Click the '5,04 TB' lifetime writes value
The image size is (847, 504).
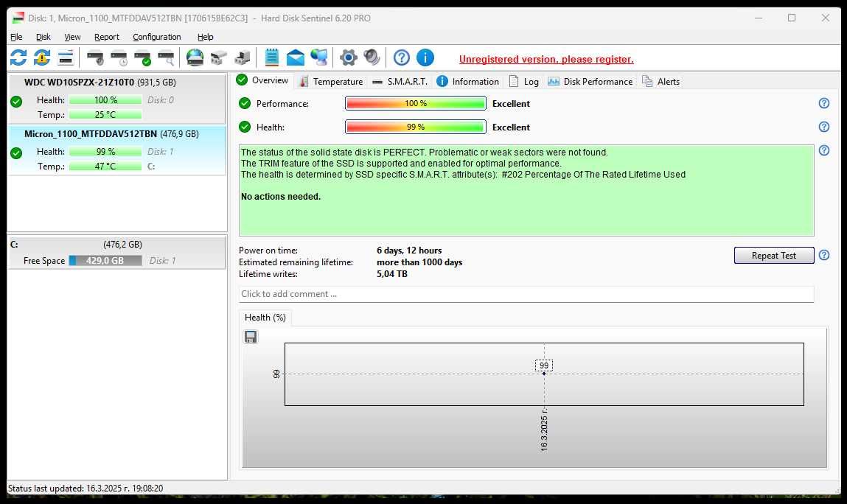[392, 274]
